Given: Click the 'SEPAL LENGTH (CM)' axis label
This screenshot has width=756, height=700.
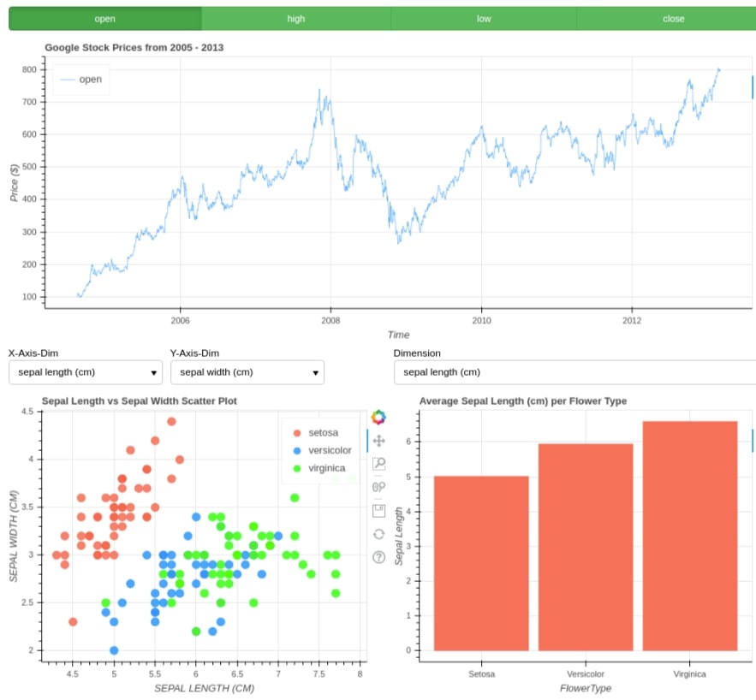Looking at the screenshot, I should [204, 688].
